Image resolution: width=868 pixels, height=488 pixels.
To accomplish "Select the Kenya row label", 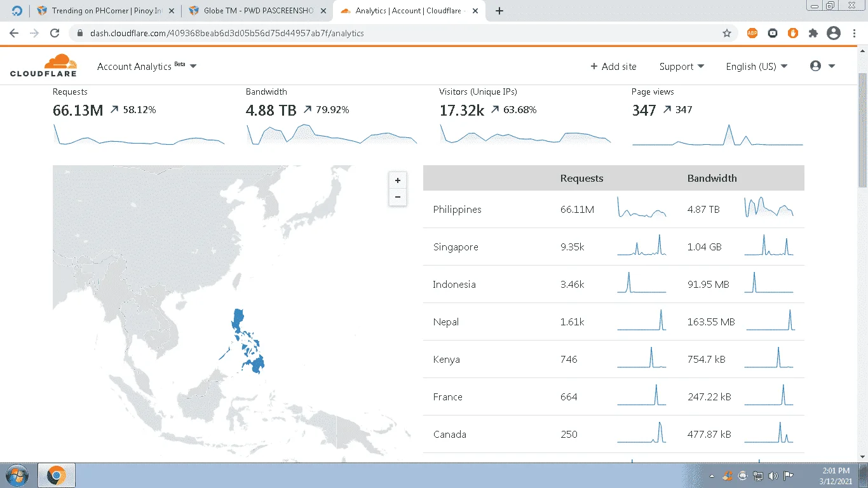I will (447, 360).
